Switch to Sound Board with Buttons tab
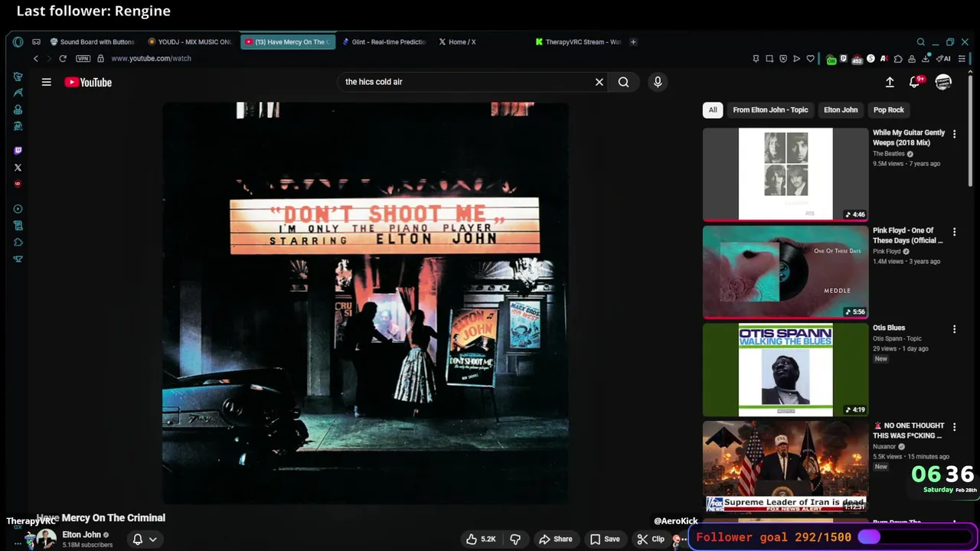 [92, 42]
